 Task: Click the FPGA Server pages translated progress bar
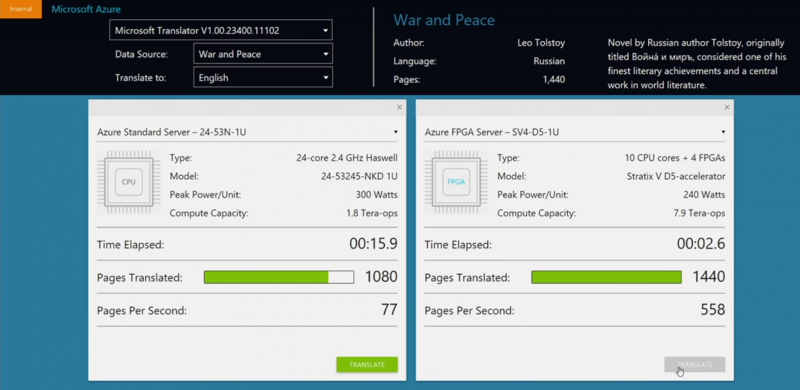click(606, 277)
